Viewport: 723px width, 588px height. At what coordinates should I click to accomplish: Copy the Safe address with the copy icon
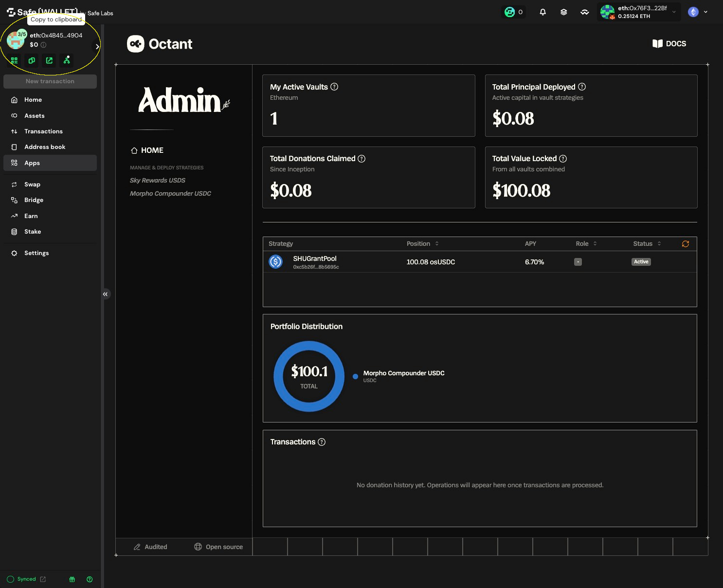coord(32,60)
